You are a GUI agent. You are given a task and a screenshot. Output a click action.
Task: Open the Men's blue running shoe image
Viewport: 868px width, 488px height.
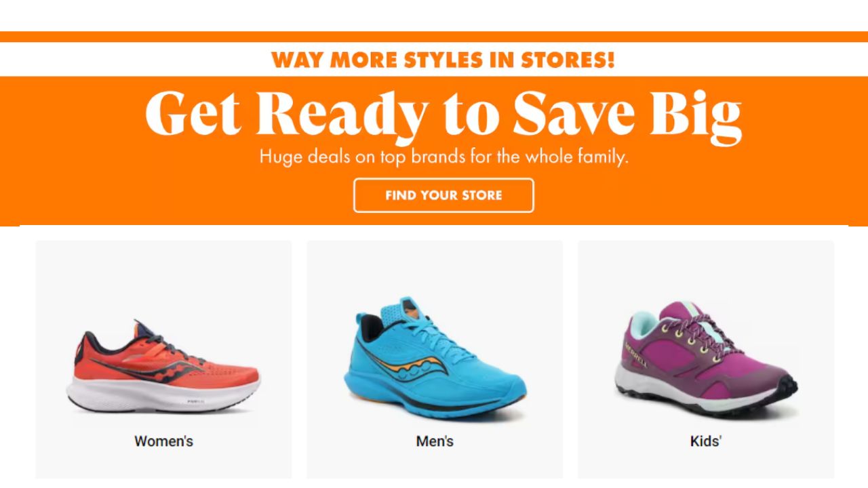click(435, 359)
